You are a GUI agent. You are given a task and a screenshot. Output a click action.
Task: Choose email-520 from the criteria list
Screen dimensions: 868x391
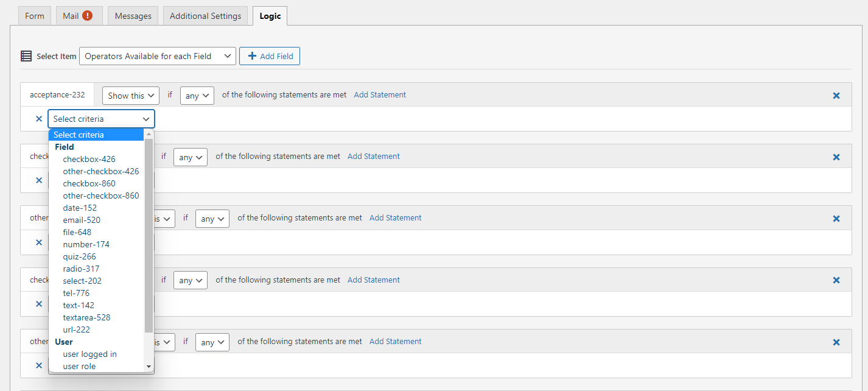(x=82, y=220)
